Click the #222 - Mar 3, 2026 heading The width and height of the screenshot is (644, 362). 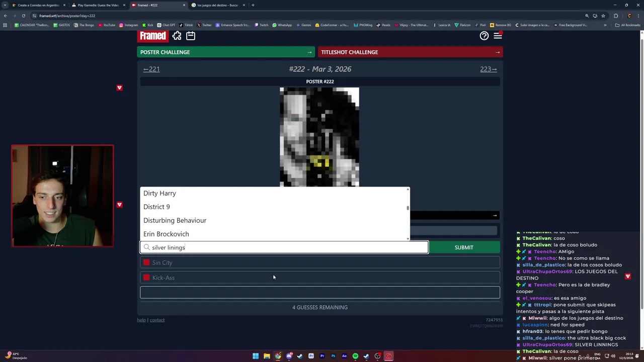tap(320, 69)
